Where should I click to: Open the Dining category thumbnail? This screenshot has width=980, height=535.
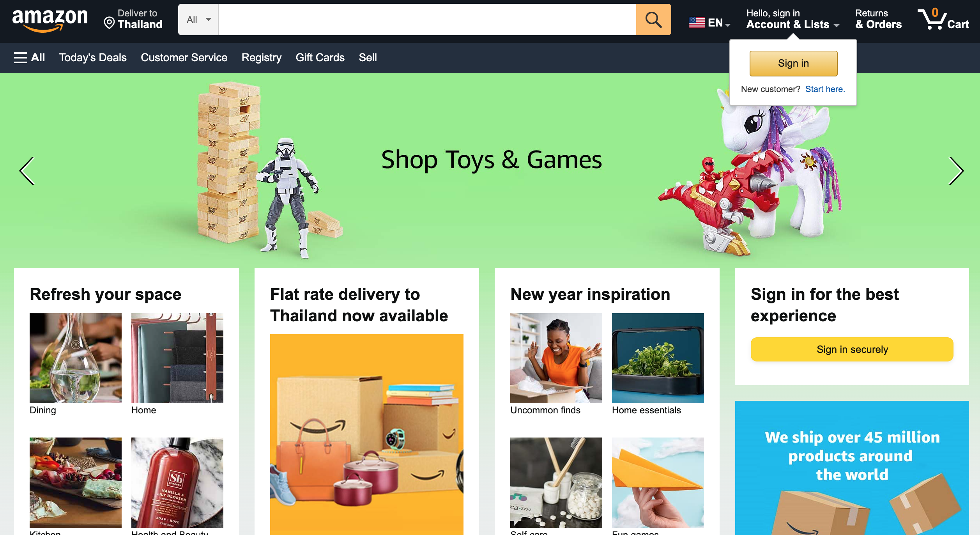(75, 358)
